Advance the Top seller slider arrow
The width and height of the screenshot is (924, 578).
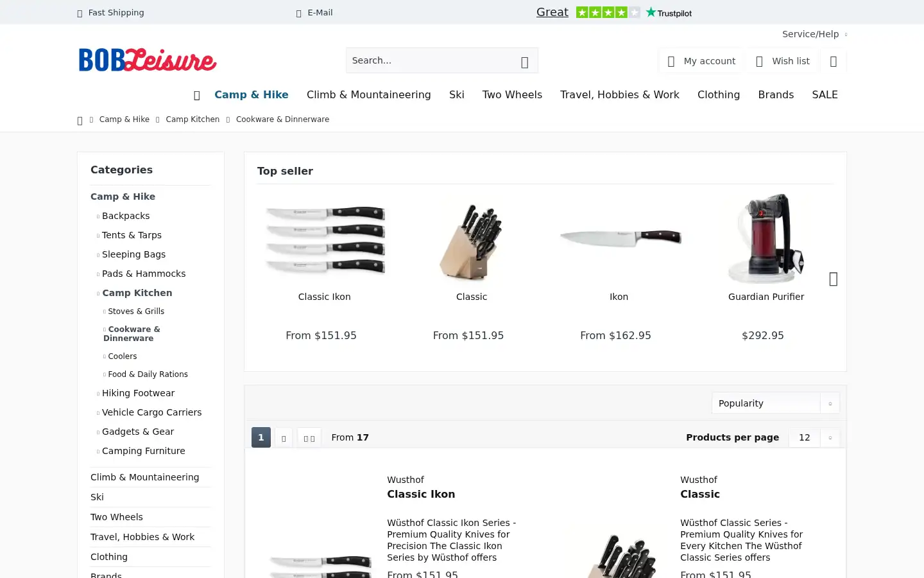tap(834, 279)
